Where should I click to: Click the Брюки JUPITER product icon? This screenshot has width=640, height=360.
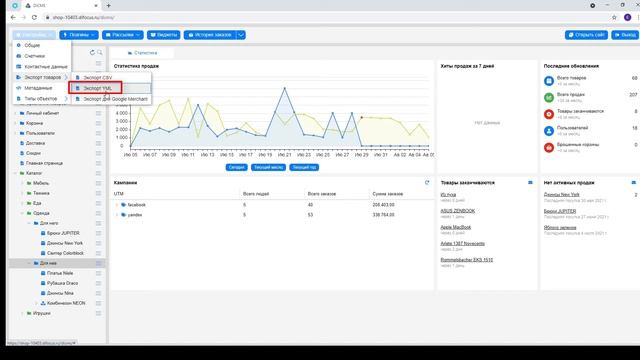pyautogui.click(x=43, y=233)
